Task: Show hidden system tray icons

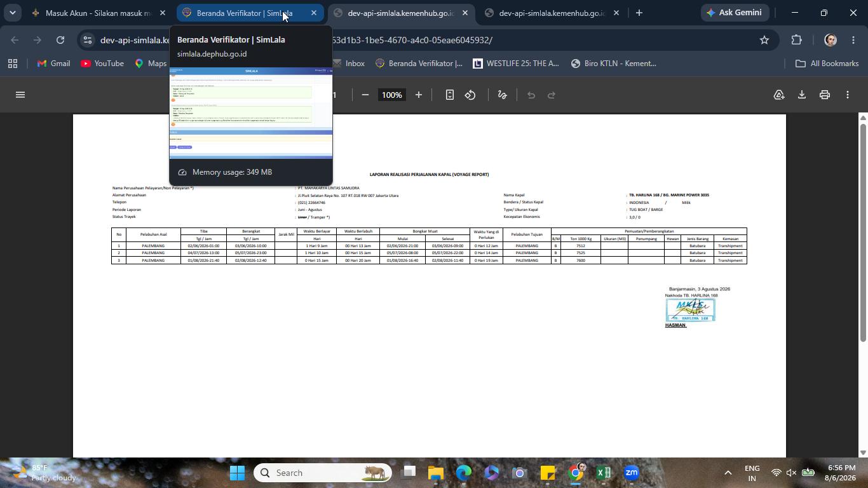Action: [x=728, y=473]
